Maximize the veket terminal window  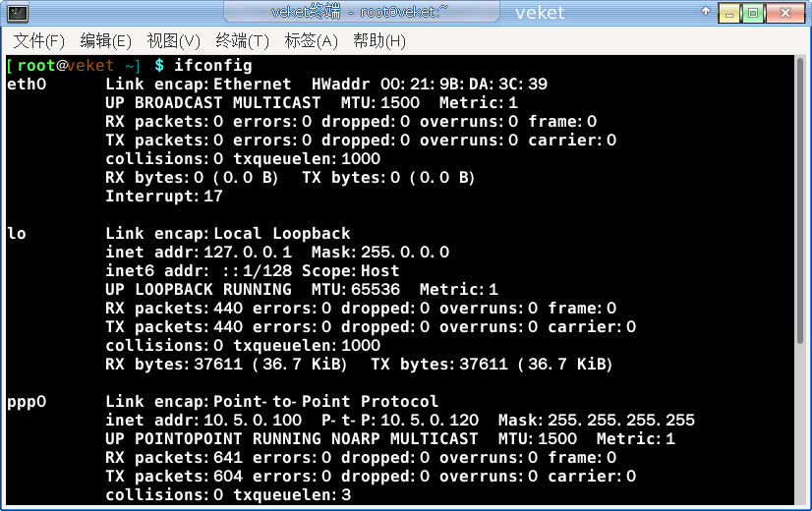[753, 13]
